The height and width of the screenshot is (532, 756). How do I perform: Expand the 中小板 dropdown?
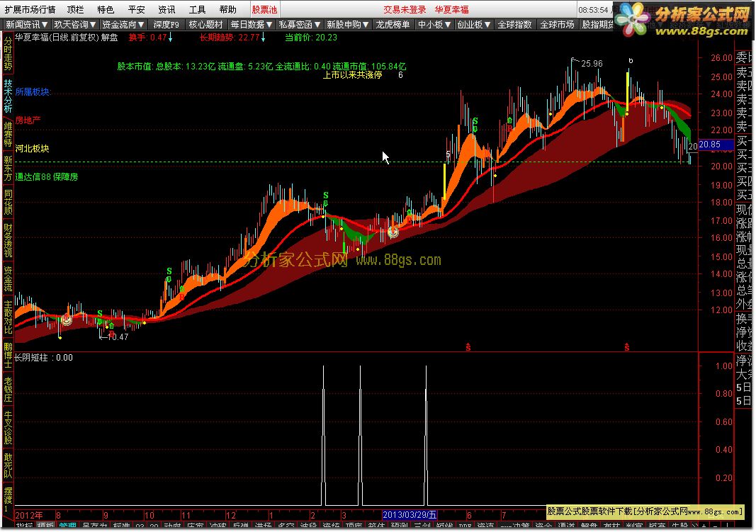(434, 25)
